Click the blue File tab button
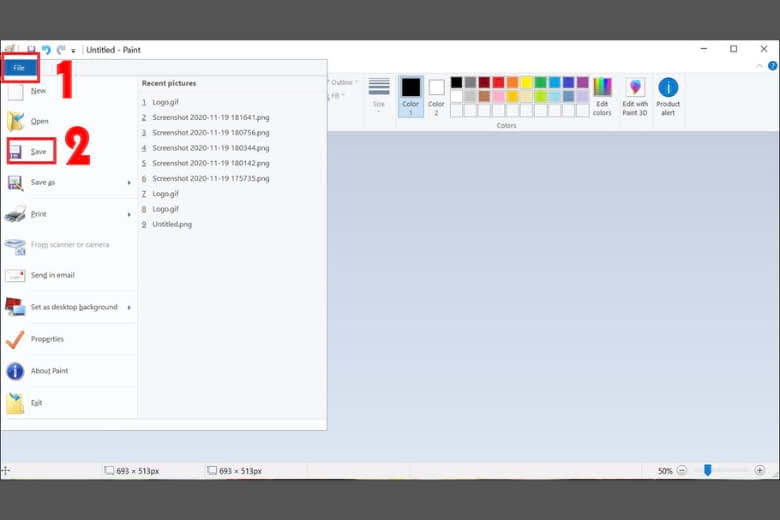The height and width of the screenshot is (520, 780). click(19, 68)
